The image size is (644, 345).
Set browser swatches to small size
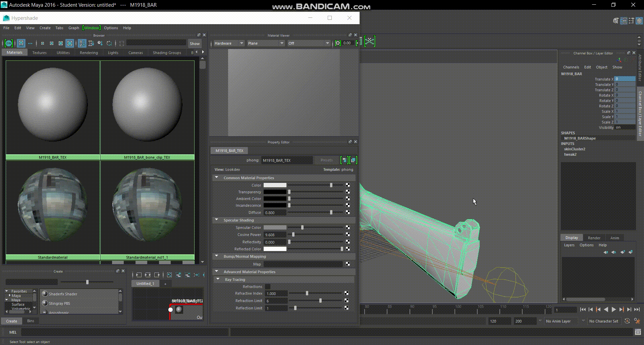(43, 43)
